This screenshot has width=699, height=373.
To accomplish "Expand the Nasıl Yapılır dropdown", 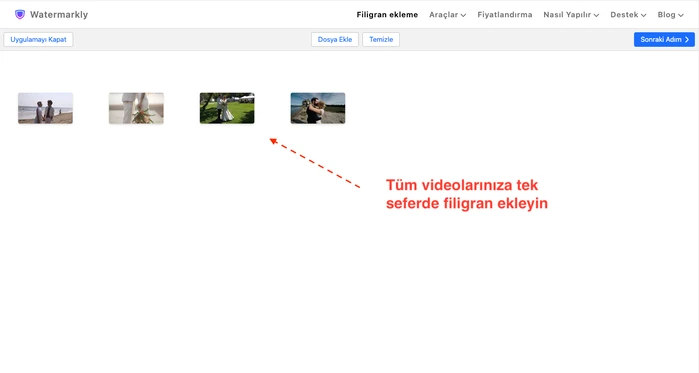I will point(571,15).
